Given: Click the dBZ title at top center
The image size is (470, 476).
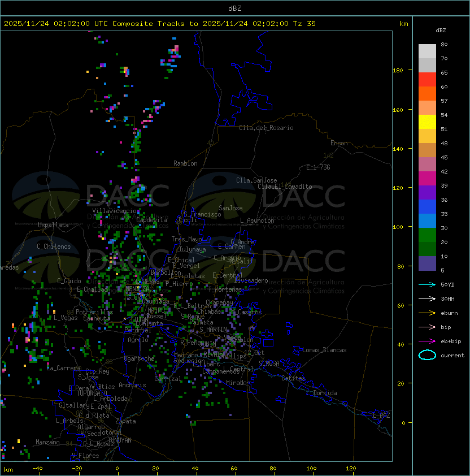Looking at the screenshot, I should pyautogui.click(x=235, y=8).
